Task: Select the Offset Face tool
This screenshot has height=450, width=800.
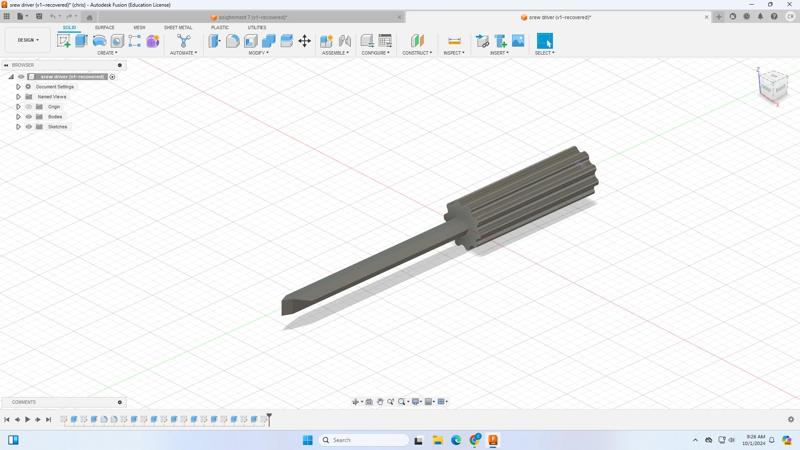Action: coord(287,41)
